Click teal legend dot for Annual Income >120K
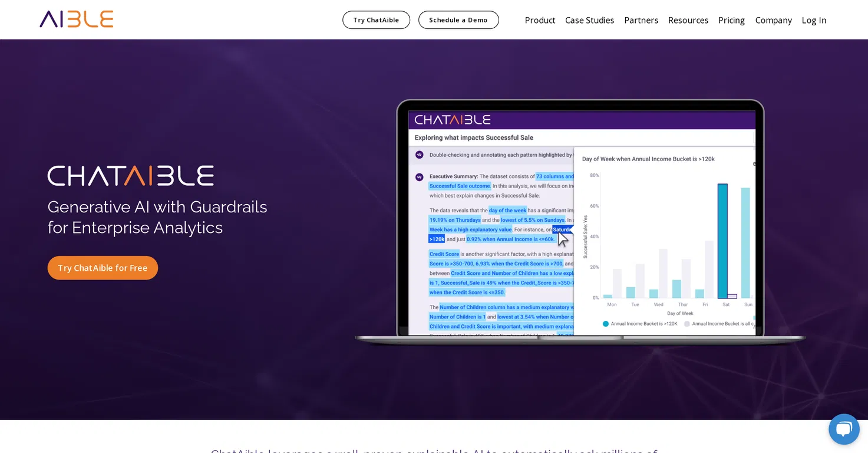 click(606, 324)
